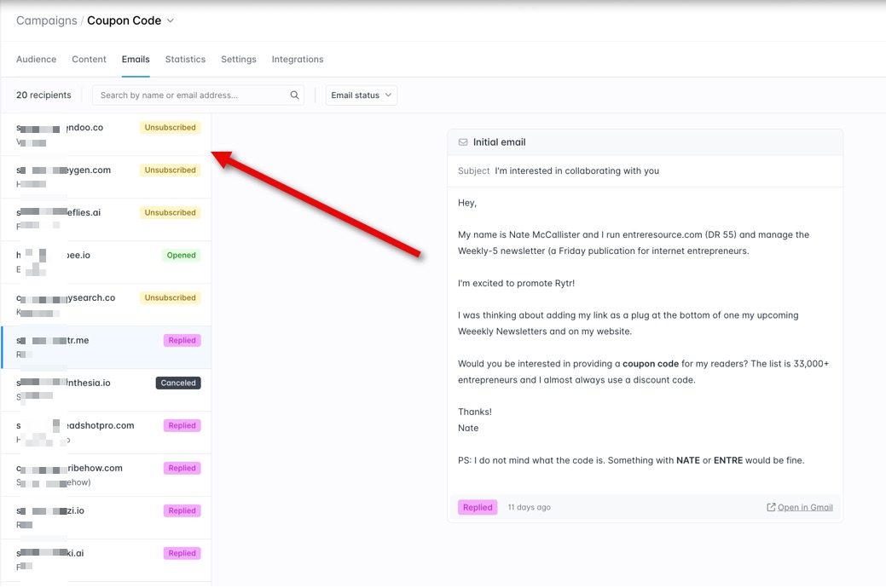The width and height of the screenshot is (886, 588).
Task: Select the recipient at eadshotpro.com
Action: 106,433
